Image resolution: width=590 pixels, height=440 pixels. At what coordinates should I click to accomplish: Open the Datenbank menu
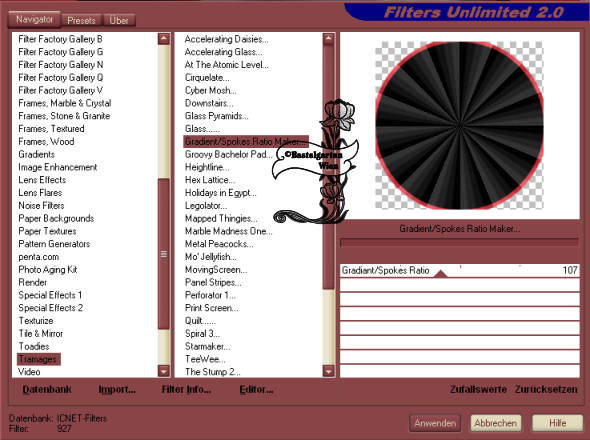pyautogui.click(x=47, y=390)
